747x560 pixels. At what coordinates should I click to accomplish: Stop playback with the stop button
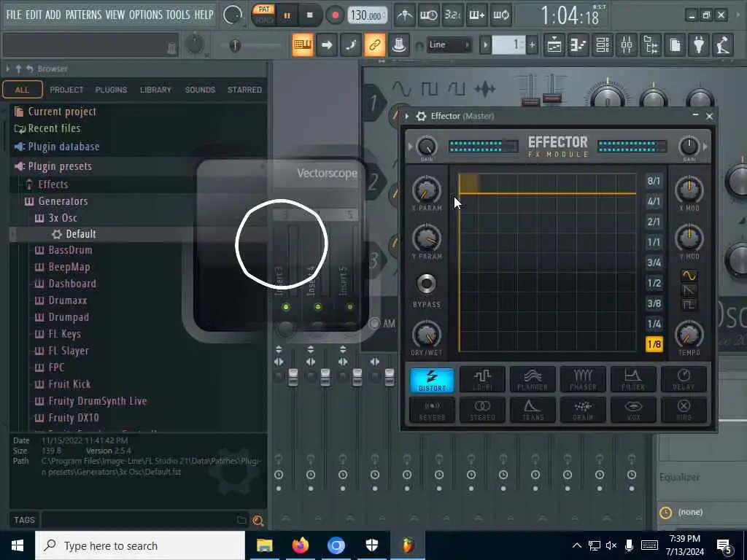click(x=309, y=15)
